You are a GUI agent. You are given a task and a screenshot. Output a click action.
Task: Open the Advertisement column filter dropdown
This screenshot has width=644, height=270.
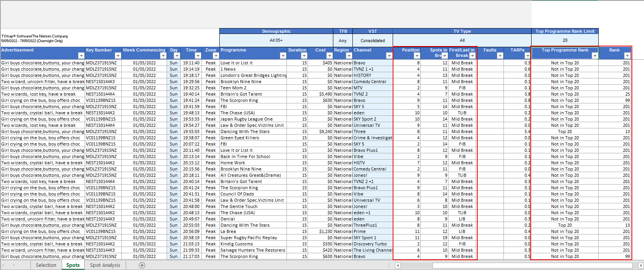click(81, 56)
